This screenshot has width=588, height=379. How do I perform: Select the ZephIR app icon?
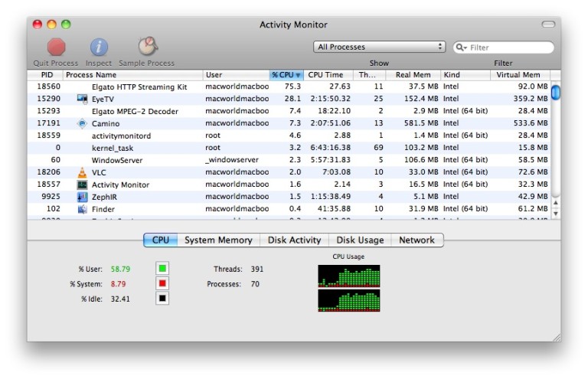pyautogui.click(x=82, y=197)
